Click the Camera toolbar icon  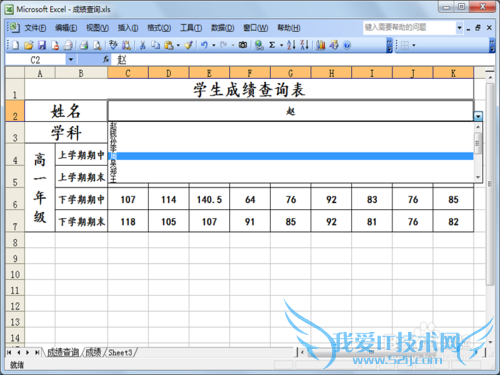click(x=243, y=45)
